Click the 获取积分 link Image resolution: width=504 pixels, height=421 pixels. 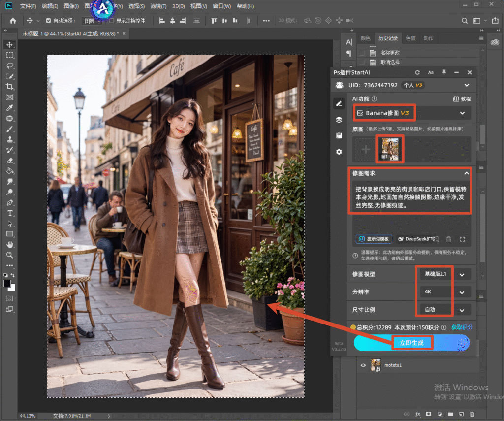point(462,327)
